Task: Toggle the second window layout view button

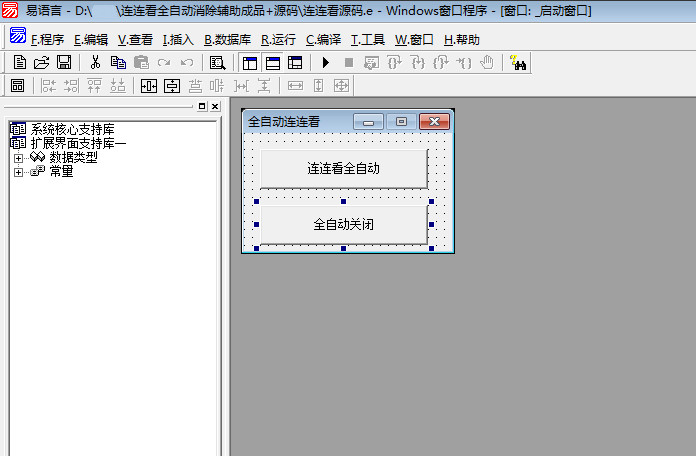Action: (x=272, y=63)
